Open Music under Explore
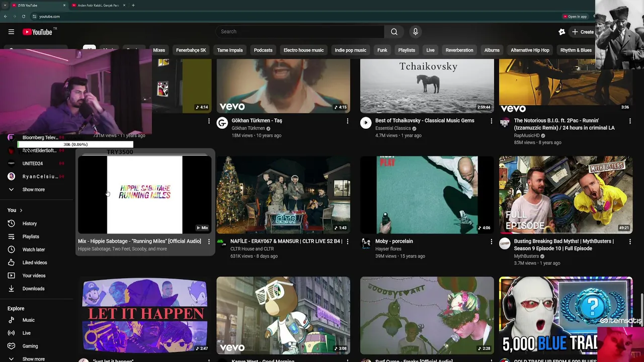 pos(28,320)
